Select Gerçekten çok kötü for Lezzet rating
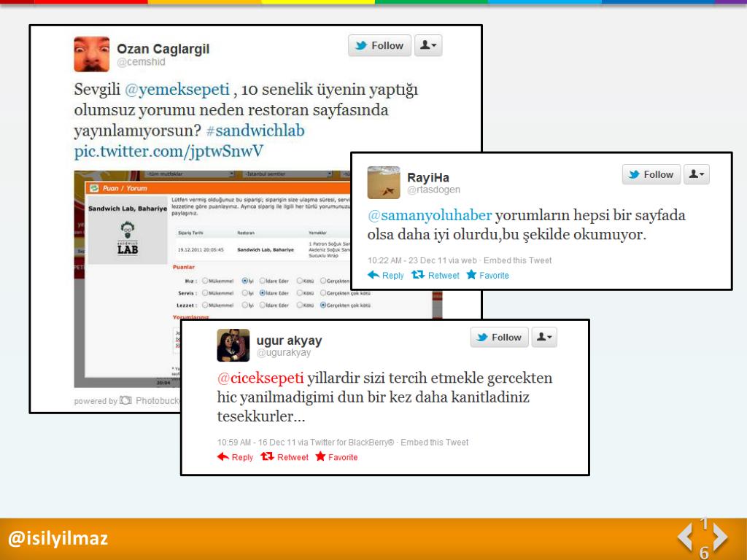The height and width of the screenshot is (560, 747). click(x=323, y=306)
